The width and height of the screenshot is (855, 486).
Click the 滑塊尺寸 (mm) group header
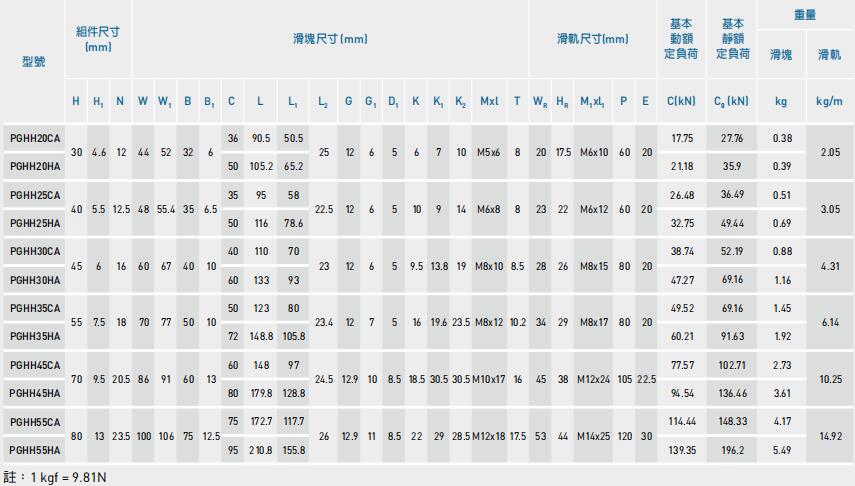(330, 39)
